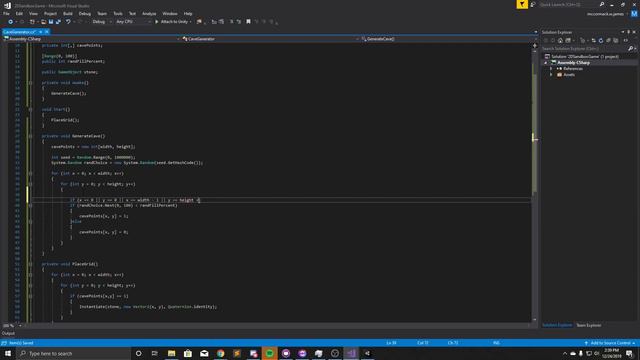Click the Solution Explorer Home icon
The image size is (640, 360).
coord(560,40)
